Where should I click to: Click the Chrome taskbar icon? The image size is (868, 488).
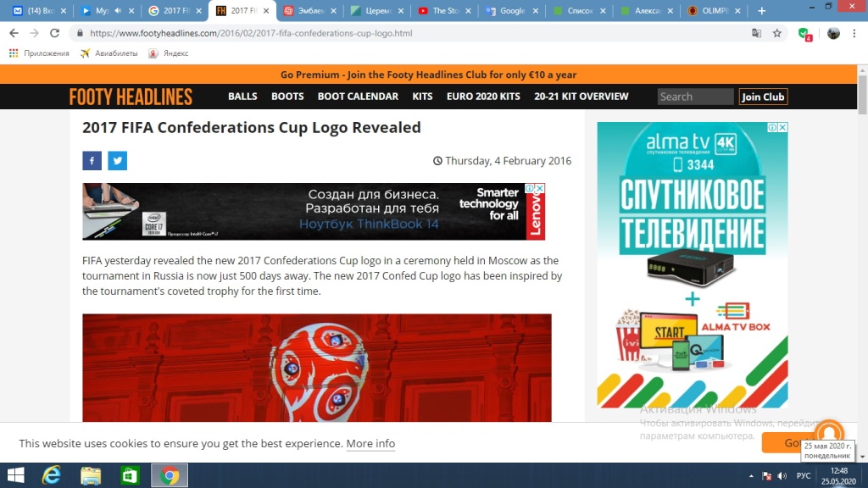[x=170, y=475]
